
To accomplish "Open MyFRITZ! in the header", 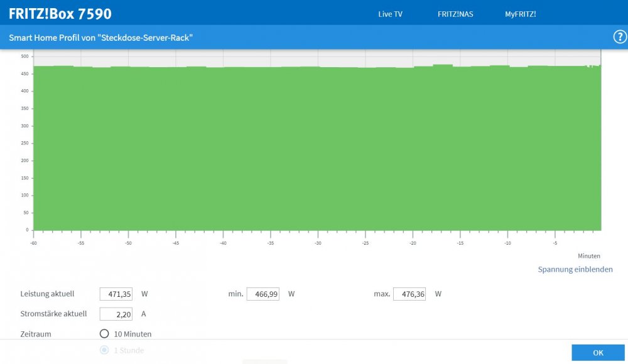I will [520, 14].
